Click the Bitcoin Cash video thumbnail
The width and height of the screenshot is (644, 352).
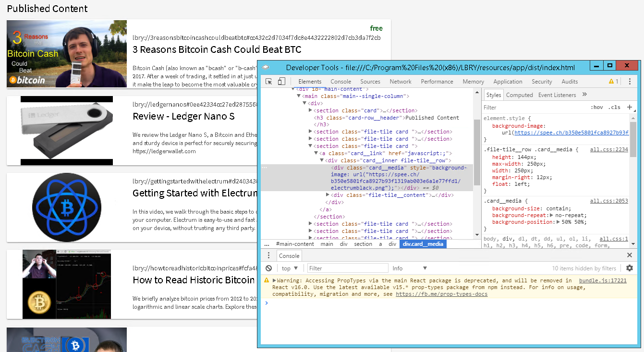67,54
